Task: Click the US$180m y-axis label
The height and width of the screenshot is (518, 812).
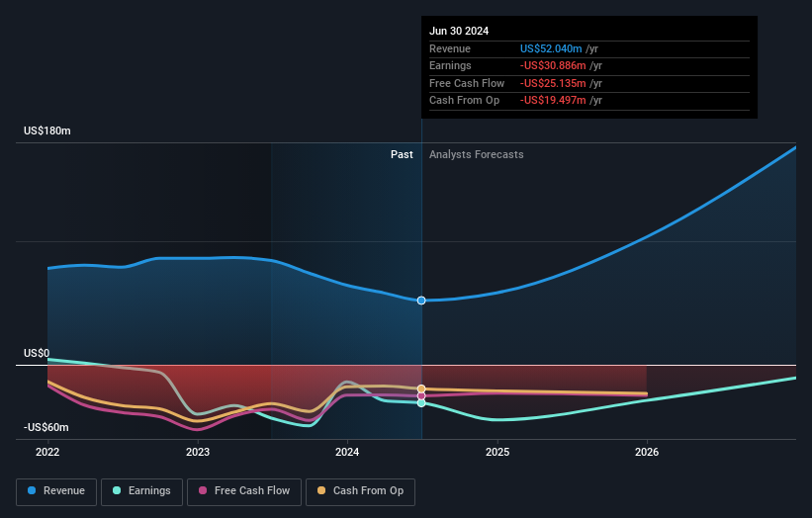Action: tap(47, 130)
